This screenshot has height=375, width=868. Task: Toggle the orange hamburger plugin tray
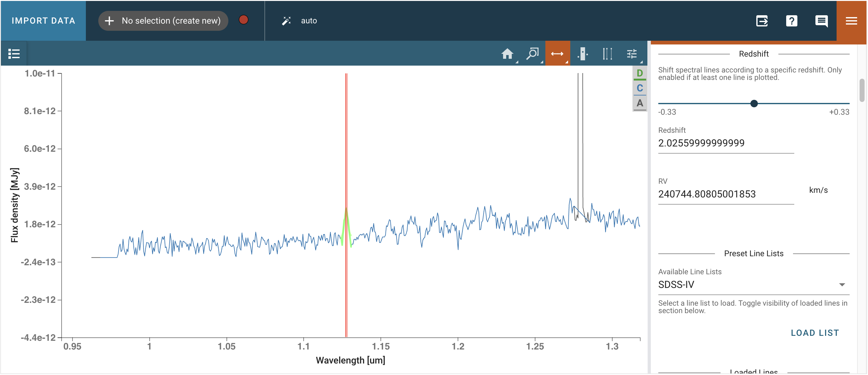click(x=851, y=21)
